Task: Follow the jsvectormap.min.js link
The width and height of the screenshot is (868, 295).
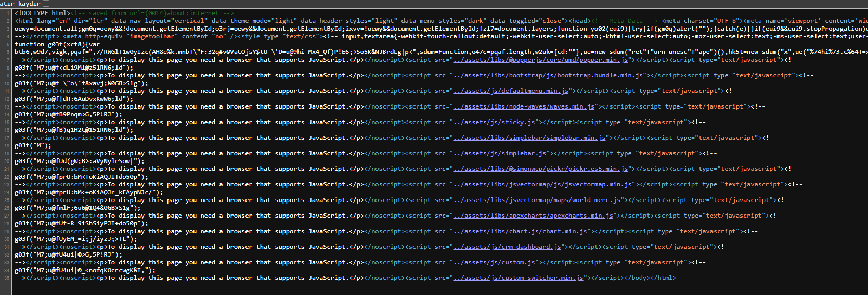Action: click(x=542, y=184)
